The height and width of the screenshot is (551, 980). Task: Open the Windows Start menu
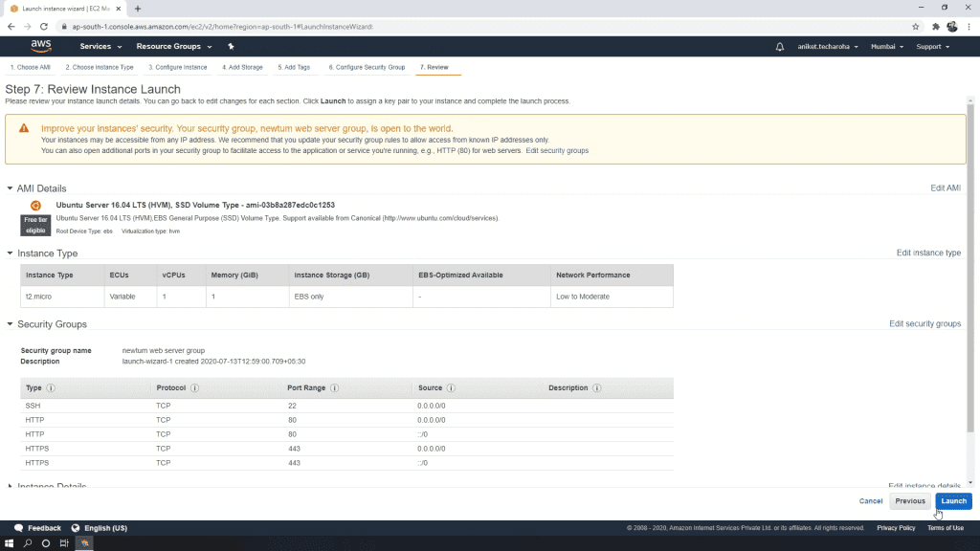click(9, 543)
